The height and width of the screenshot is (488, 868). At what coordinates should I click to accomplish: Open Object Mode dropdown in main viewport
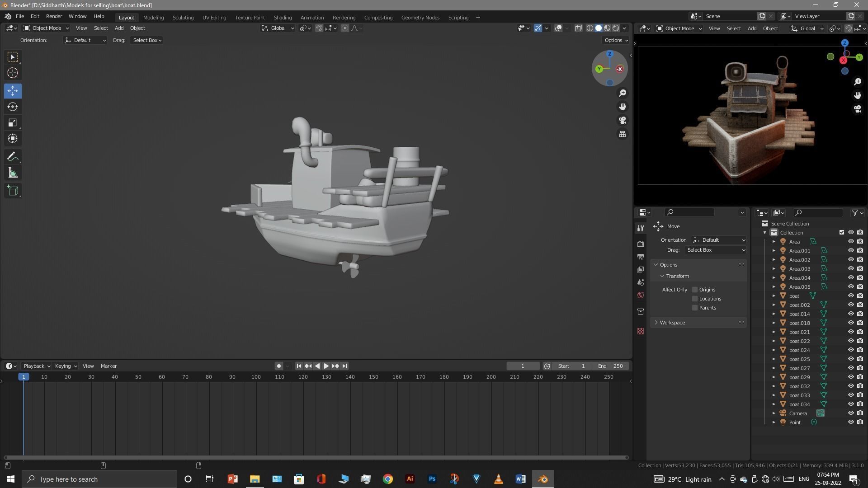pyautogui.click(x=46, y=28)
